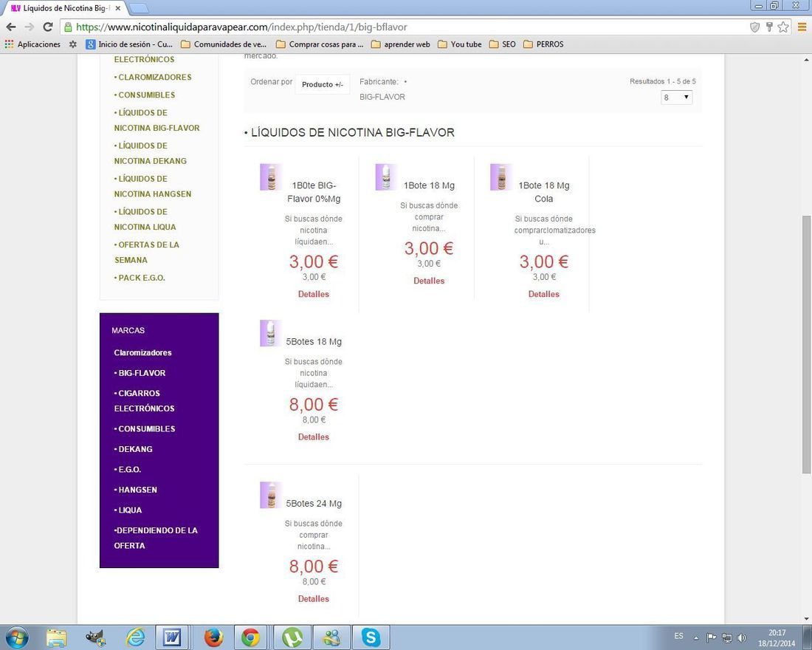This screenshot has width=812, height=650.
Task: Open LÍQUIDOS DE NICOTINA HANGSEN category
Action: [x=153, y=186]
